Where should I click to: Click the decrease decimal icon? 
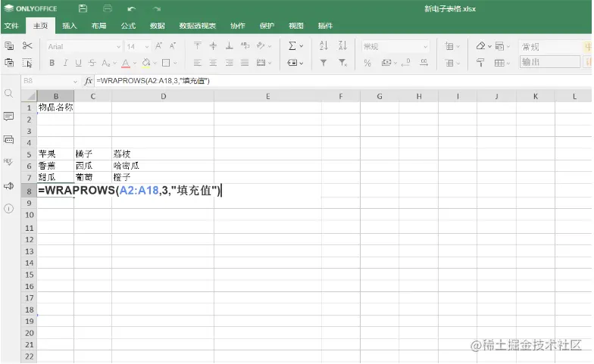point(406,63)
